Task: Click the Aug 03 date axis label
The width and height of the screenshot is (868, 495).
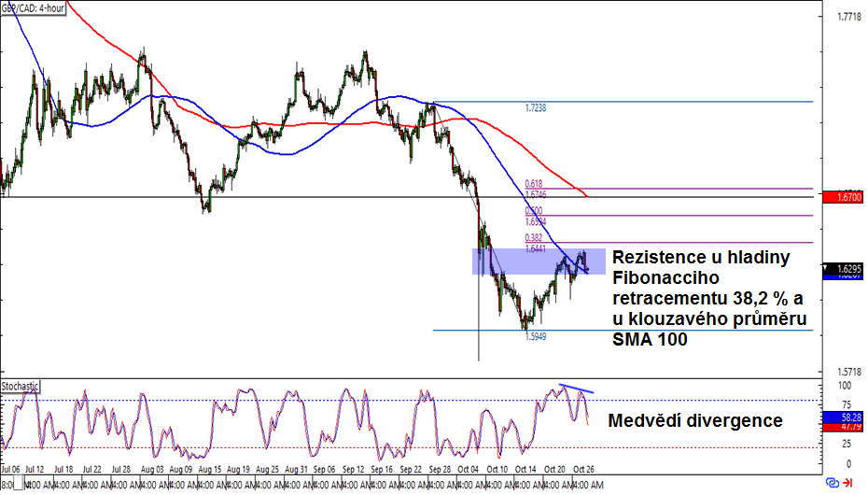Action: point(152,469)
